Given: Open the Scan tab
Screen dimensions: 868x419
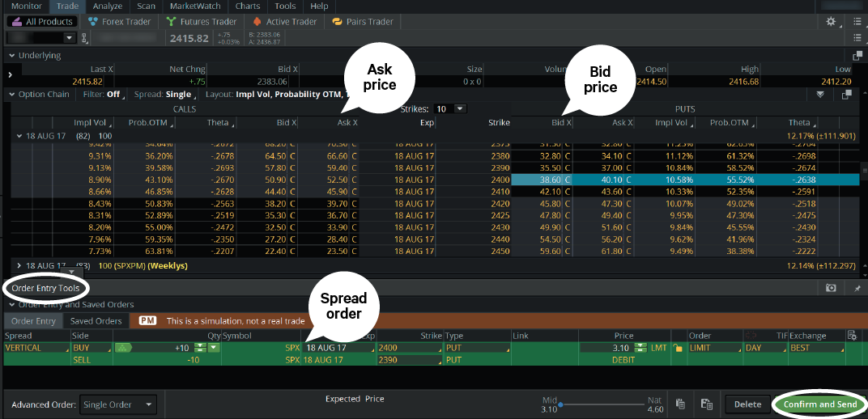Looking at the screenshot, I should click(x=146, y=6).
